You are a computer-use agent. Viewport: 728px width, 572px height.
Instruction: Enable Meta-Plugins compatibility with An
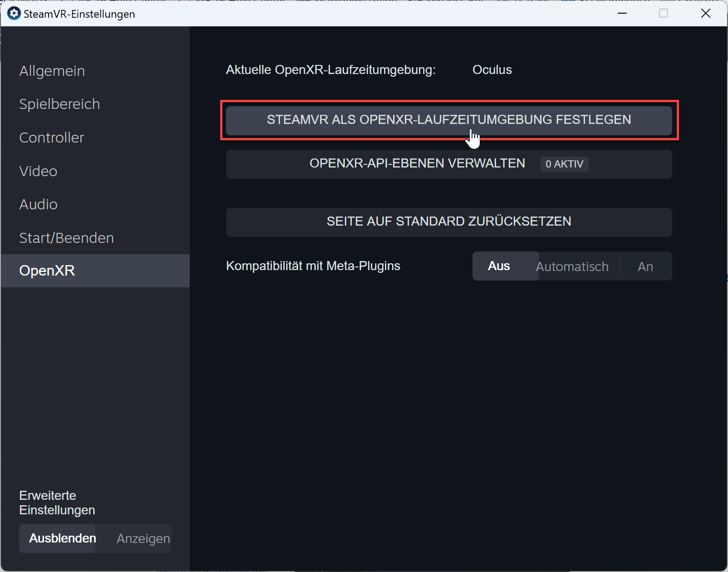tap(645, 266)
